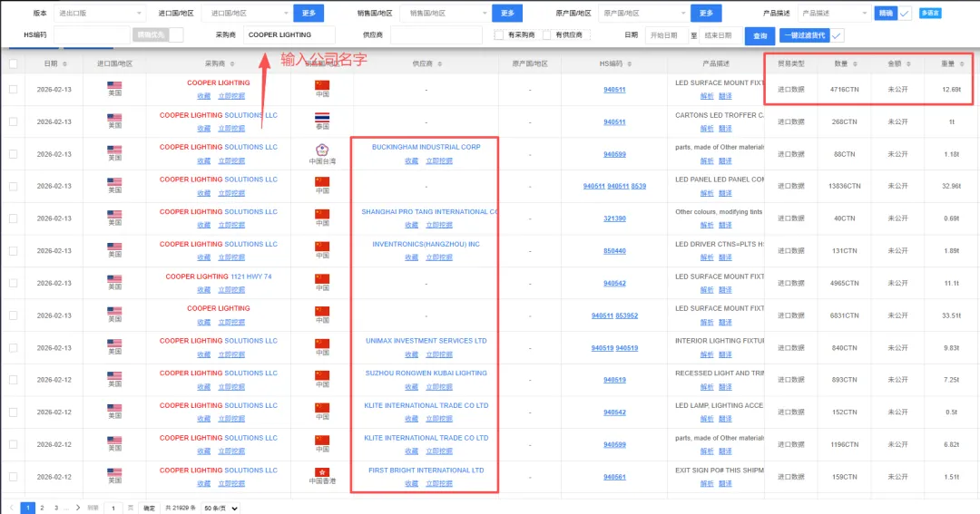Select the checkbox for the INVENTRONICS(HANGZHOU) INC row
Screen dimensions: 980x514
13,251
